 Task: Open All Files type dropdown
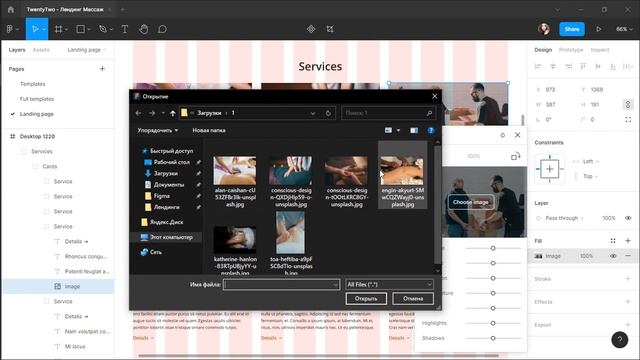389,284
